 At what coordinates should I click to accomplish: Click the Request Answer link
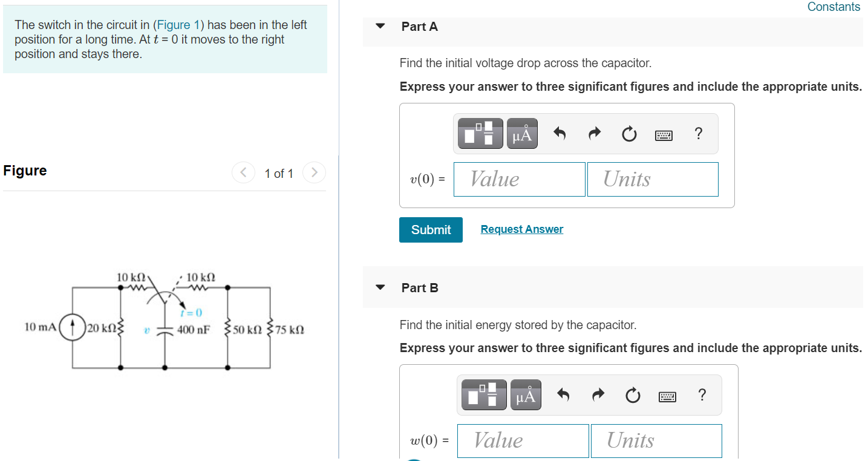pyautogui.click(x=521, y=229)
